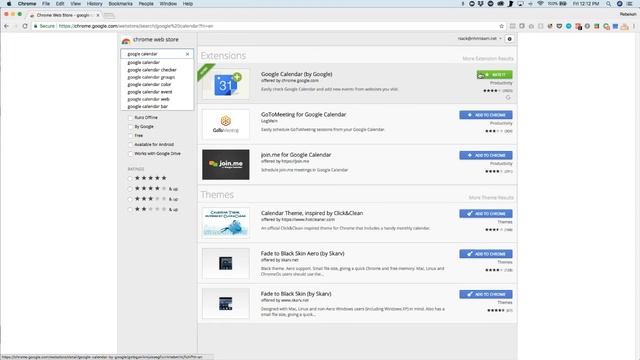Click the Chrome Web Store rainbow logo

pyautogui.click(x=126, y=40)
